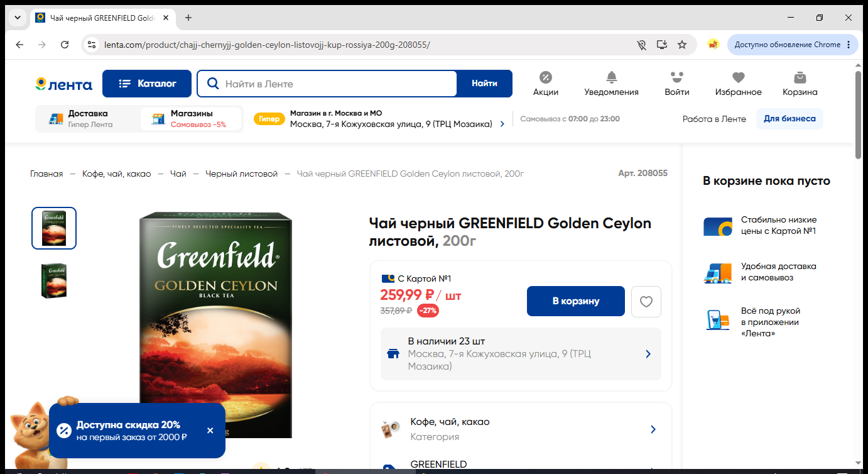
Task: Click the tracking protection eye icon
Action: tap(641, 45)
